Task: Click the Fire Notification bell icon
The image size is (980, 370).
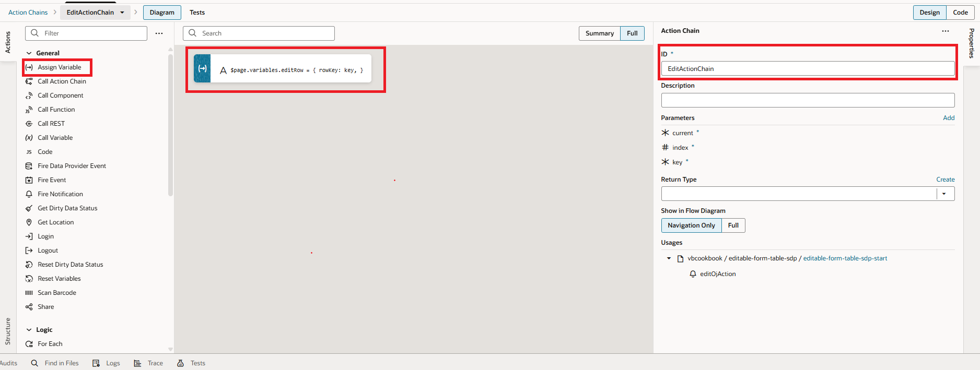Action: [x=29, y=194]
